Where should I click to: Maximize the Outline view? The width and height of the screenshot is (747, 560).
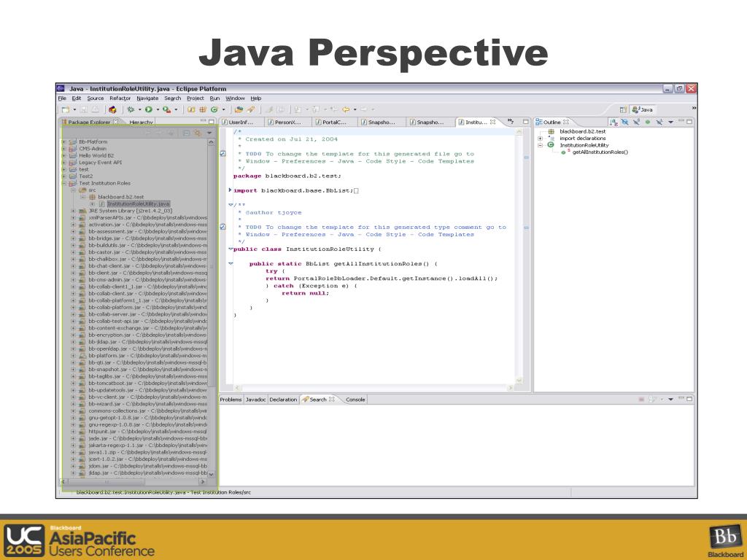[x=689, y=122]
